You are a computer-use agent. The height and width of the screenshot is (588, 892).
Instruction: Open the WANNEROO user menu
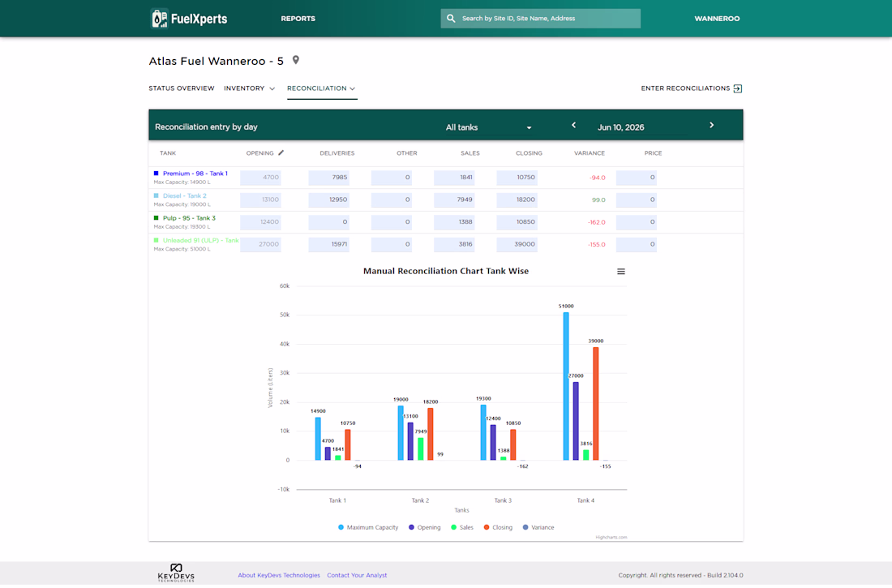tap(717, 19)
